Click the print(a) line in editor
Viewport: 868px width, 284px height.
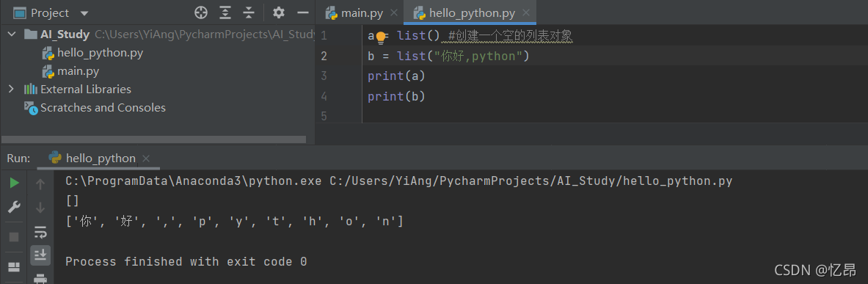(396, 76)
